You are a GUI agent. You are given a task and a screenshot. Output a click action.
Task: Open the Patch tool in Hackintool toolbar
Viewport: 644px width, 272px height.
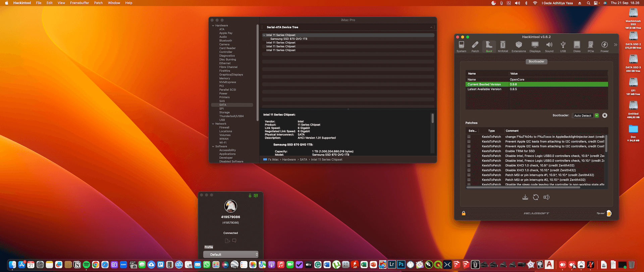(x=475, y=47)
